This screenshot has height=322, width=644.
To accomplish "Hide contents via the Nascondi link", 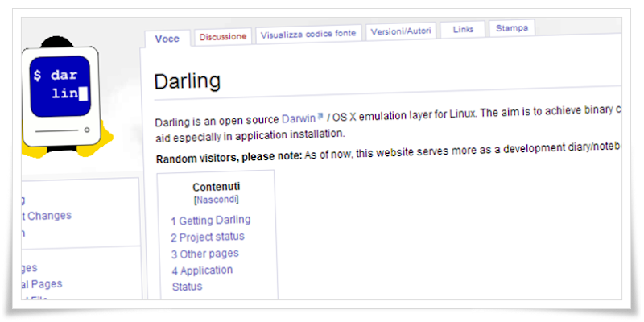I will point(217,200).
